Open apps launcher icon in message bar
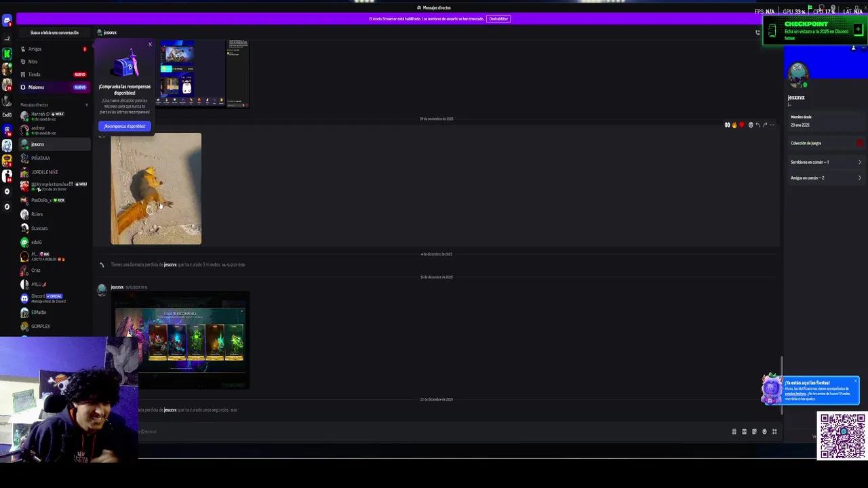Screen dimensions: 868x488 click(774, 432)
